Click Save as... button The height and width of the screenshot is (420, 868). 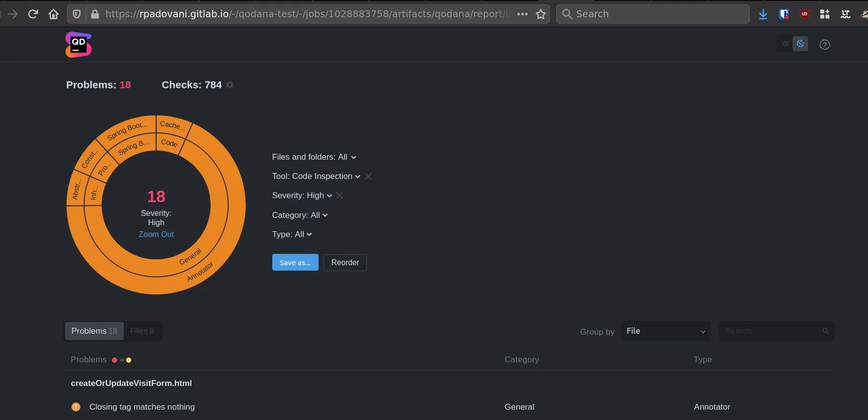(x=295, y=262)
